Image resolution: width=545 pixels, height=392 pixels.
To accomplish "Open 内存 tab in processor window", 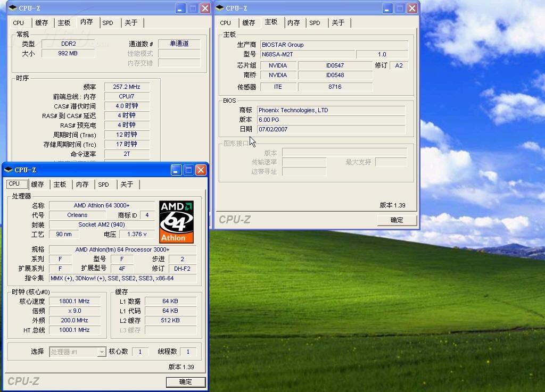I will pyautogui.click(x=82, y=185).
